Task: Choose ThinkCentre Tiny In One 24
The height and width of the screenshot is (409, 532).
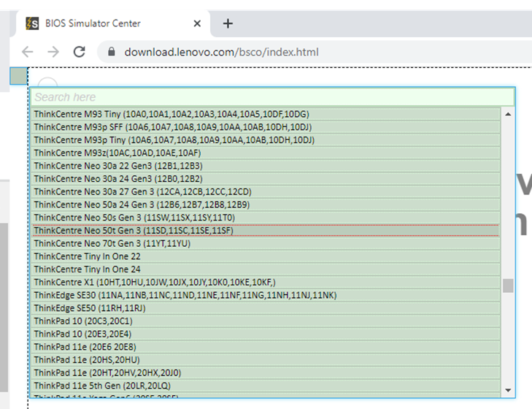Action: (x=266, y=269)
